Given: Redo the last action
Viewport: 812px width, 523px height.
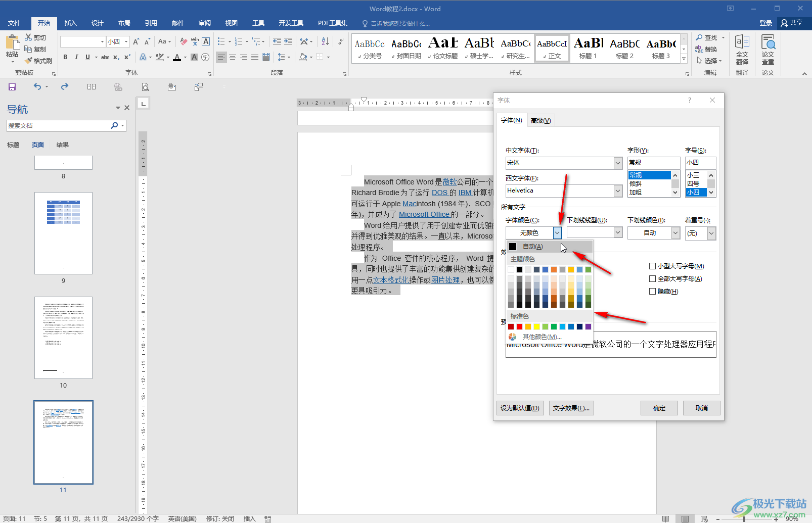Looking at the screenshot, I should click(65, 87).
